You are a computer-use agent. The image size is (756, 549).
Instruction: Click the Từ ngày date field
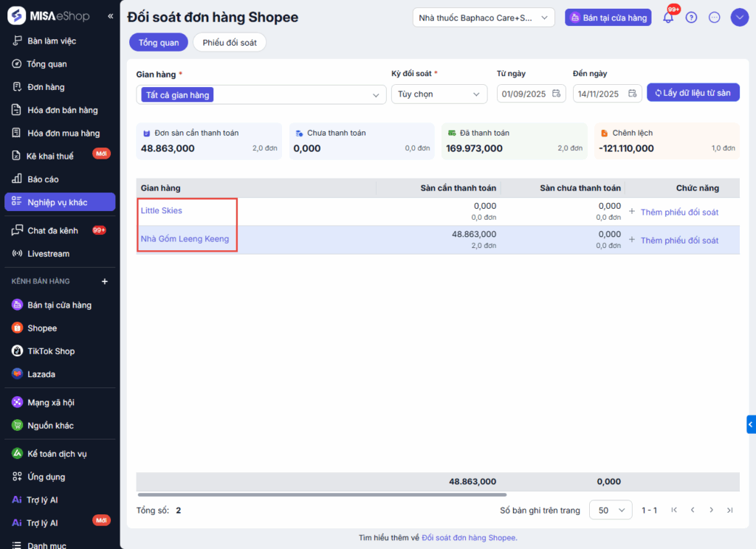531,94
